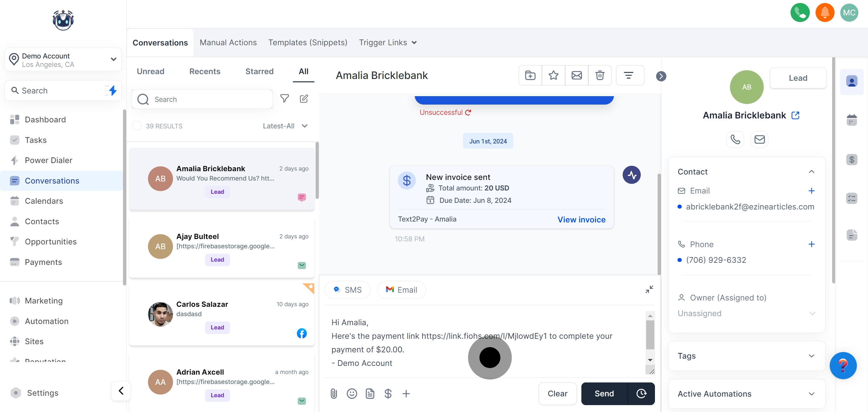Click the View invoice link
The image size is (868, 412).
(581, 219)
